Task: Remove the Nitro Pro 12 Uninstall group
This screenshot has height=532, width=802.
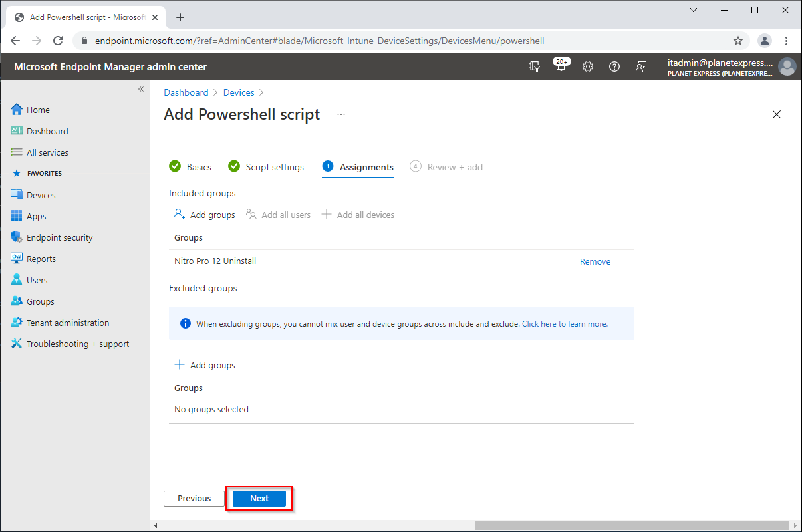Action: pos(595,261)
